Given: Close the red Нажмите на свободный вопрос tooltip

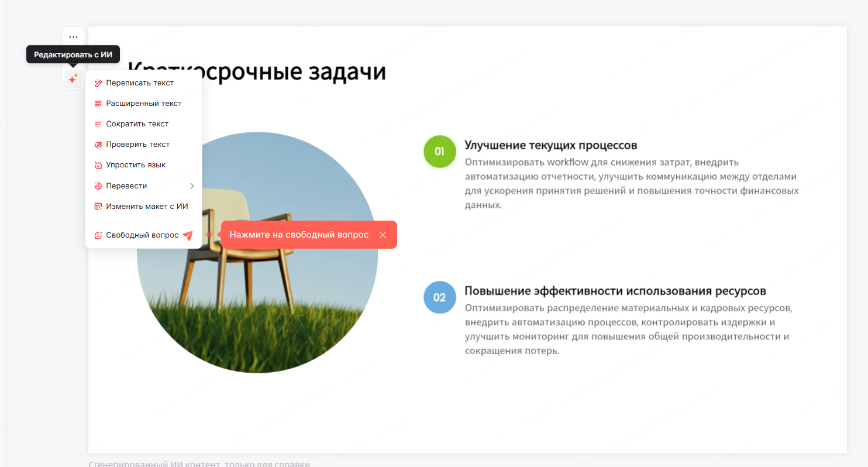Looking at the screenshot, I should coord(383,235).
